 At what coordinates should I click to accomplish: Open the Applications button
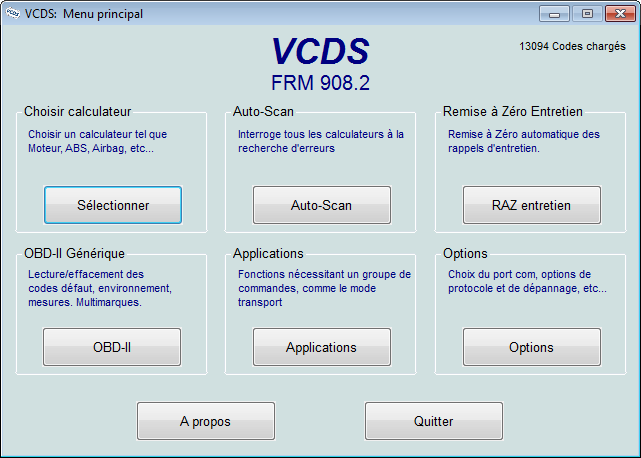(322, 347)
